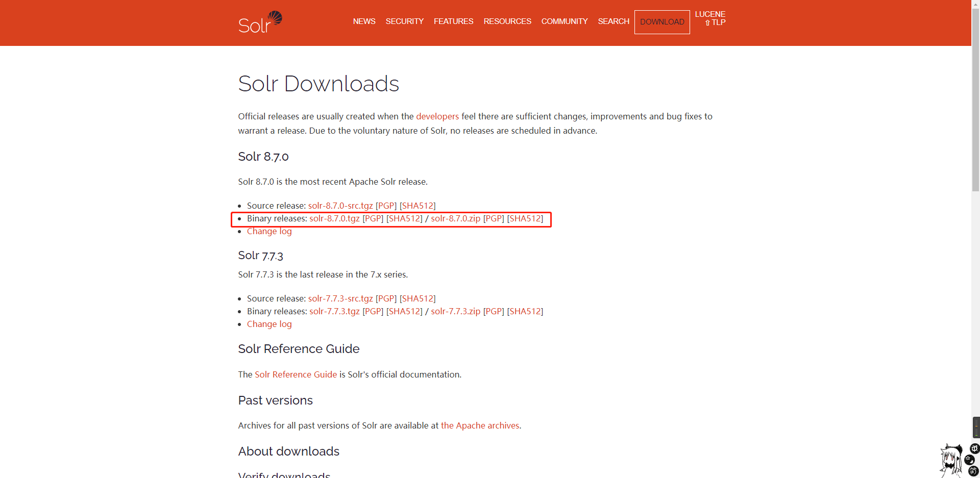Open SHA512 link for solr-7.7.3.tgz
Screen dimensions: 980x478
[x=404, y=311]
